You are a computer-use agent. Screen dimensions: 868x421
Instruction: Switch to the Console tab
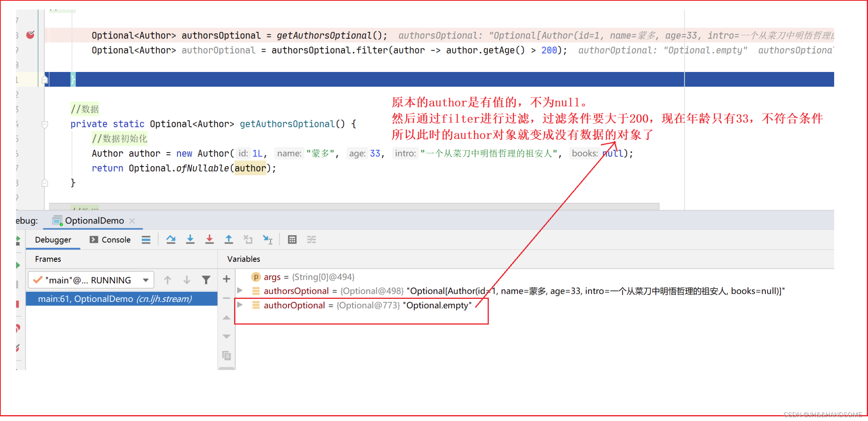(110, 240)
